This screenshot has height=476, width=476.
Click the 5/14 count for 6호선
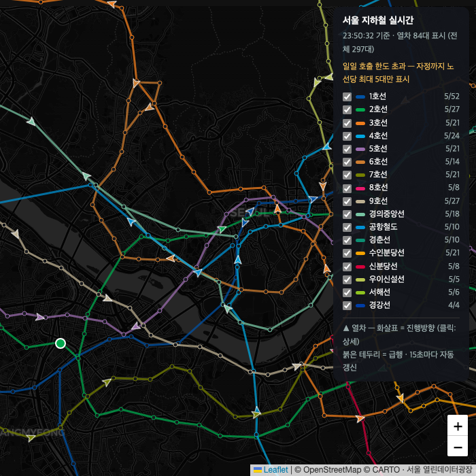pos(452,162)
